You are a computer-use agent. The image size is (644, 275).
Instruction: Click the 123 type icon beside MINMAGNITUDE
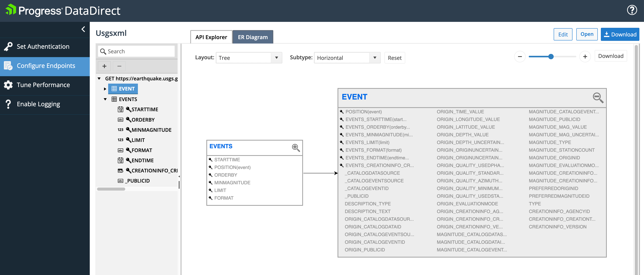(x=120, y=130)
